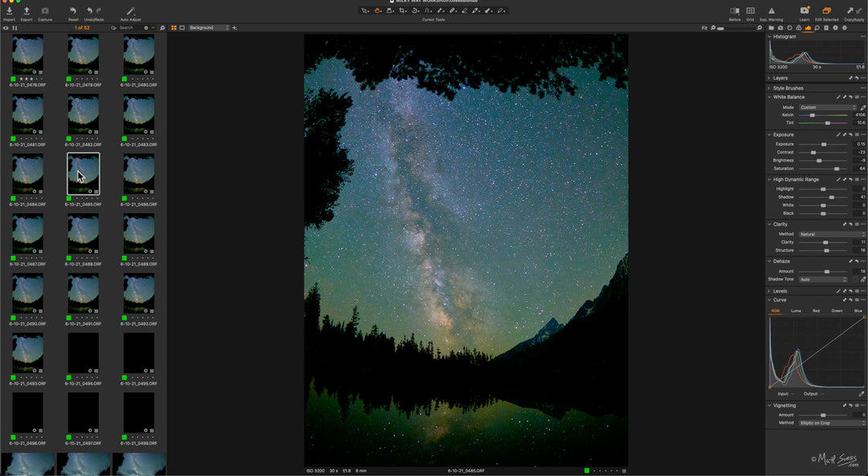The height and width of the screenshot is (476, 868).
Task: Toggle browser visibility with eye icon
Action: (6, 27)
